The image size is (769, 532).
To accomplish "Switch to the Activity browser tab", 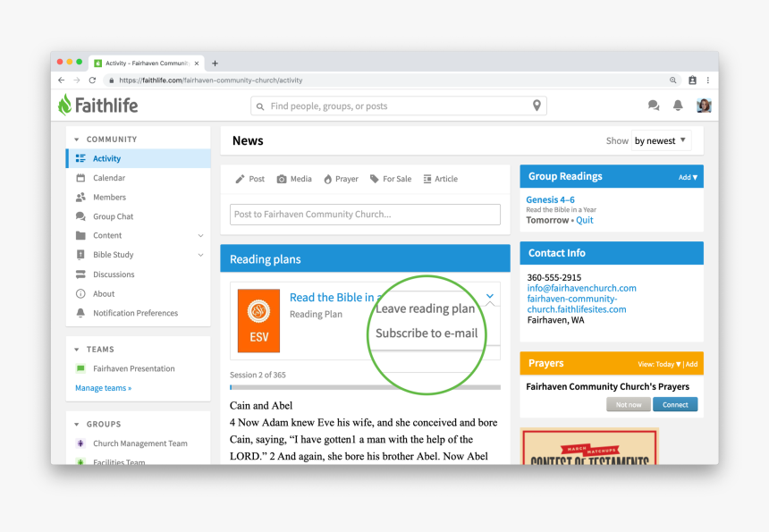I will click(x=143, y=62).
